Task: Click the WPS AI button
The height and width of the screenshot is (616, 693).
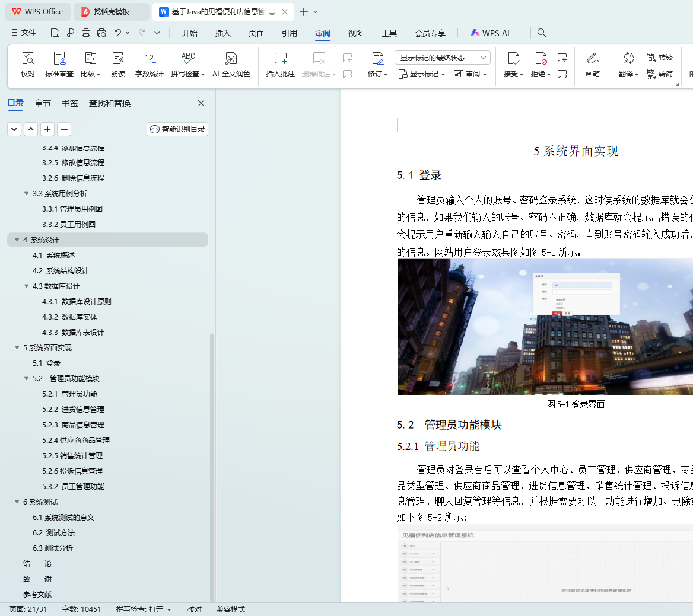Action: pos(490,33)
